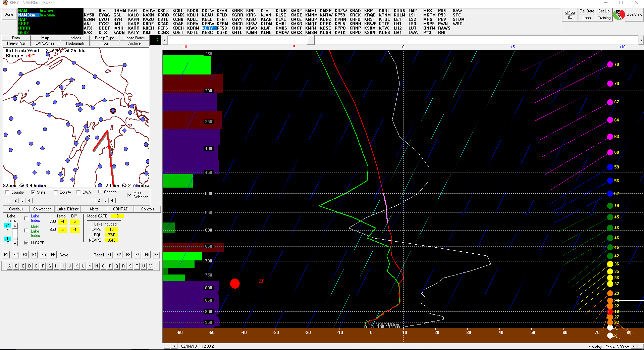The height and width of the screenshot is (350, 644).
Task: Switch to the Indices tab
Action: 75,38
